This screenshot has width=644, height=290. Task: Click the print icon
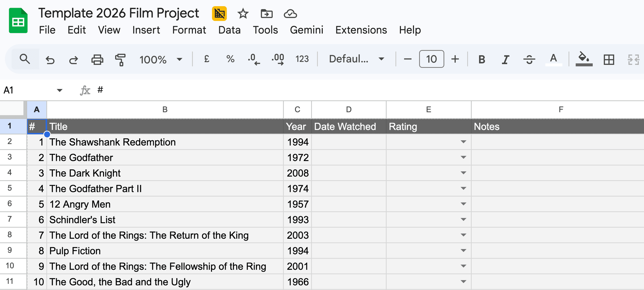click(x=97, y=59)
